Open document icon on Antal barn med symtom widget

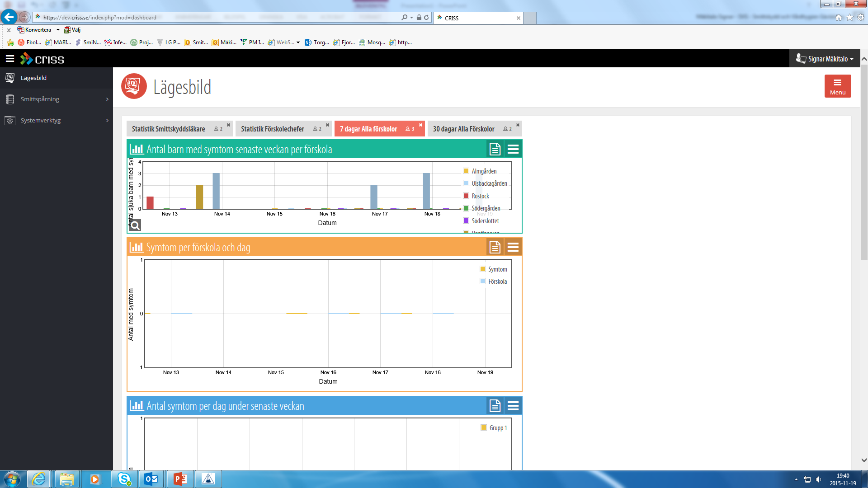(495, 149)
